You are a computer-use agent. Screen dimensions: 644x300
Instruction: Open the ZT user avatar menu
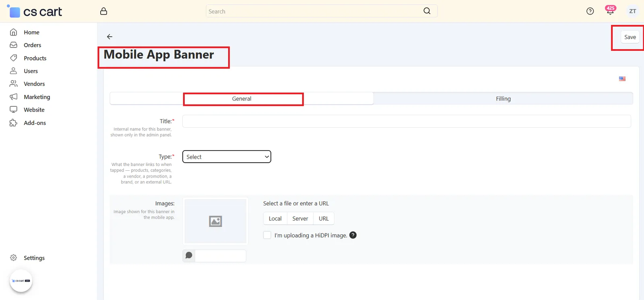pyautogui.click(x=633, y=11)
